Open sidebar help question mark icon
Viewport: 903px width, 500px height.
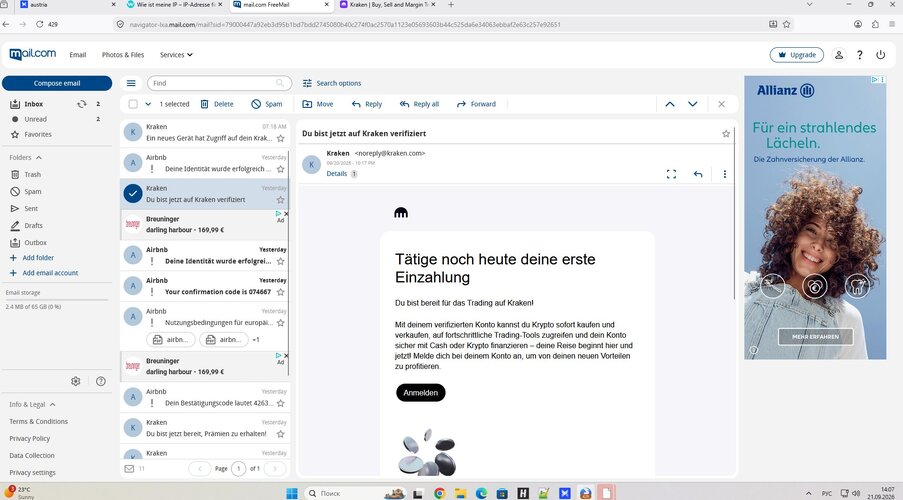(x=101, y=381)
